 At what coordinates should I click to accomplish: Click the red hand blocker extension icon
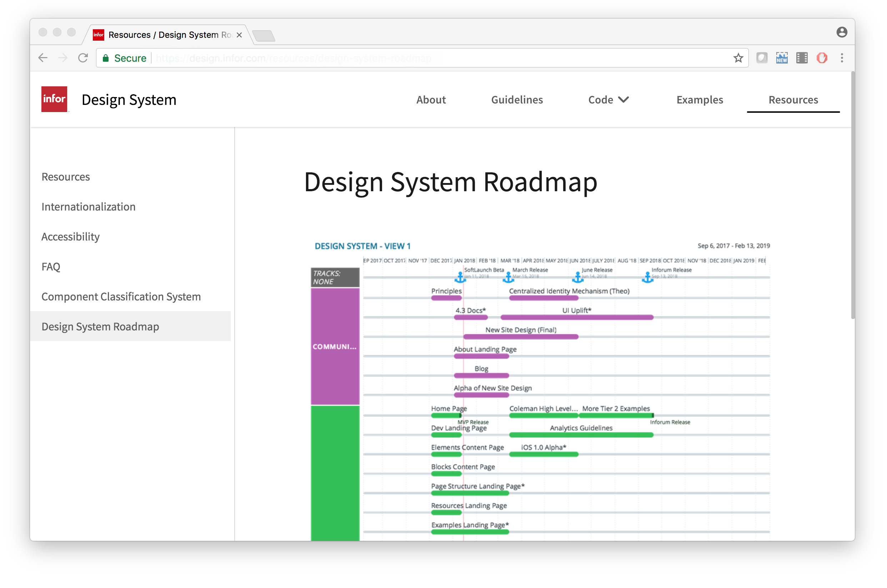822,58
